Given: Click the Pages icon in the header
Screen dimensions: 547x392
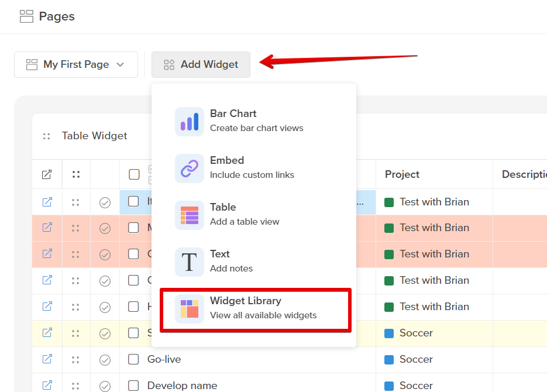Looking at the screenshot, I should [26, 16].
